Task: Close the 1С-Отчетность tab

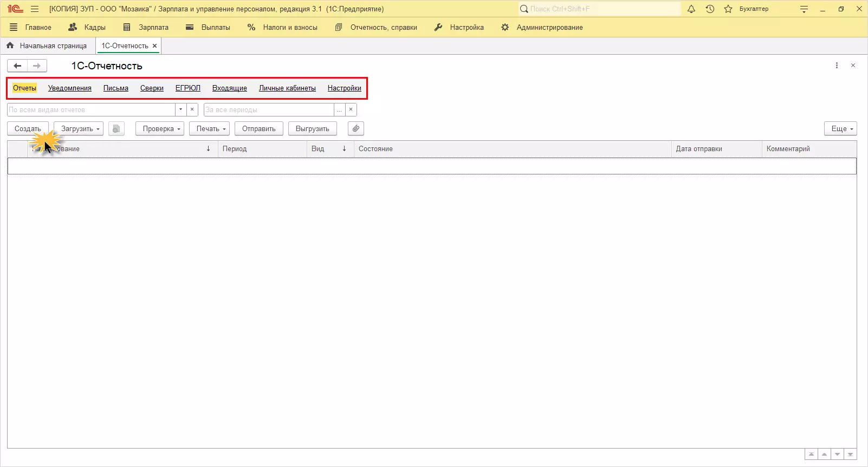Action: click(x=154, y=46)
